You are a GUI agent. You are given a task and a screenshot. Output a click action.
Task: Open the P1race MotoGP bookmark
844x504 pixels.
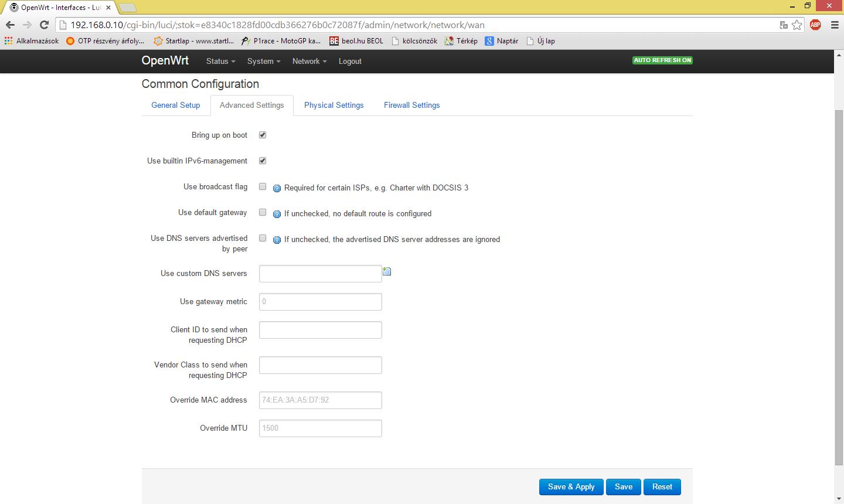click(x=281, y=41)
